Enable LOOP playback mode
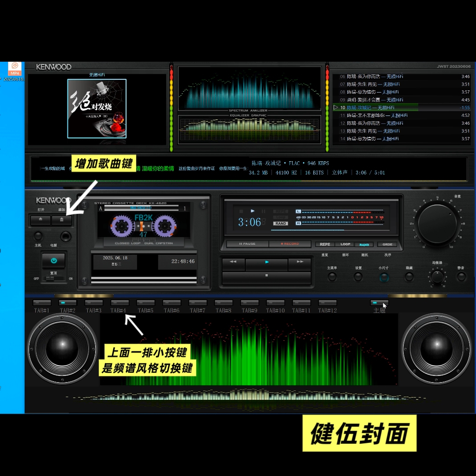 345,244
